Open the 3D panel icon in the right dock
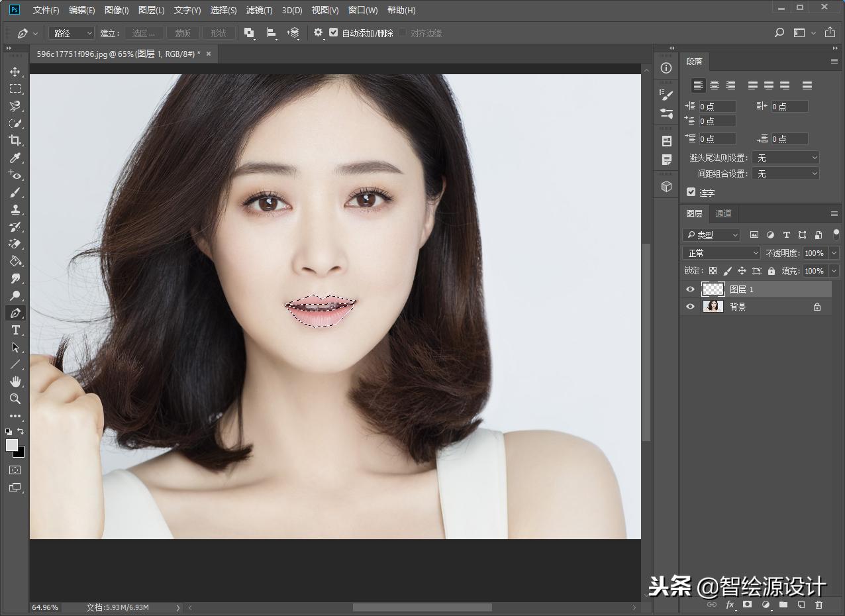This screenshot has width=845, height=616. 666,186
